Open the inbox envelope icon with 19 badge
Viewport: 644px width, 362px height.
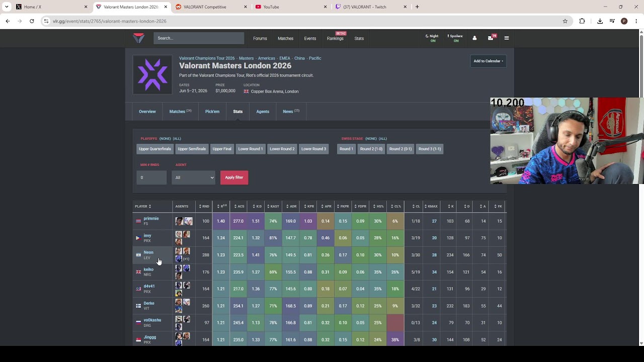(x=491, y=38)
